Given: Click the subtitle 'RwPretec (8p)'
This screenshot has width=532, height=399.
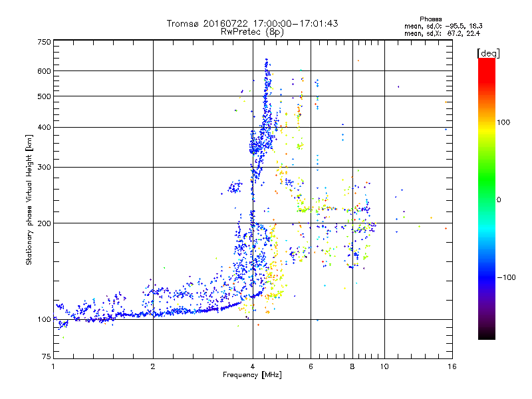Looking at the screenshot, I should point(252,32).
